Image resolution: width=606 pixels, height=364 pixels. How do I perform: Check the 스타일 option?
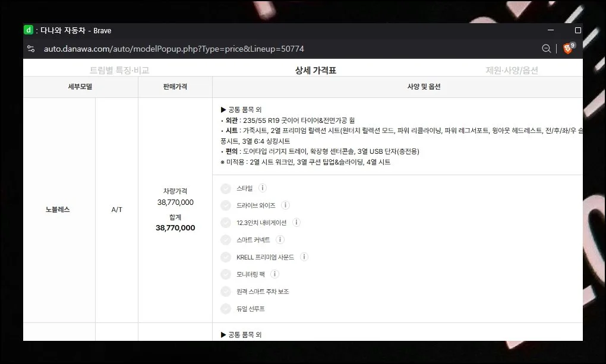coord(226,189)
